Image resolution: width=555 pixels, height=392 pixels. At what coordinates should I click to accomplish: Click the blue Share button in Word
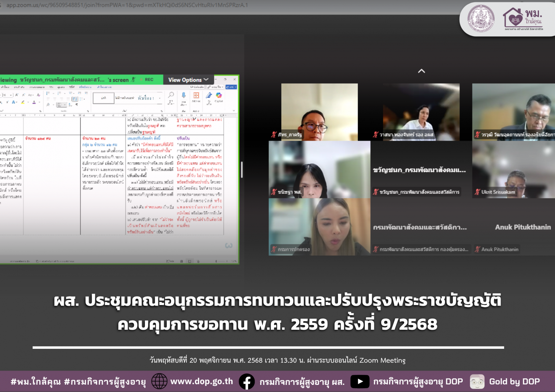click(231, 88)
